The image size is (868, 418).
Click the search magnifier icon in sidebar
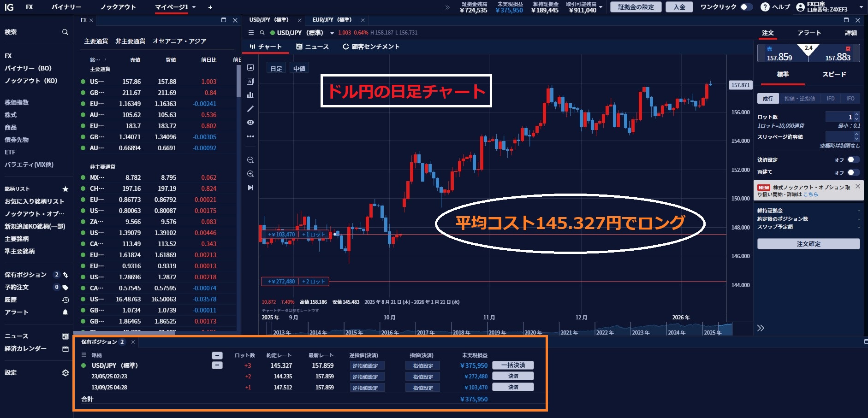click(65, 32)
